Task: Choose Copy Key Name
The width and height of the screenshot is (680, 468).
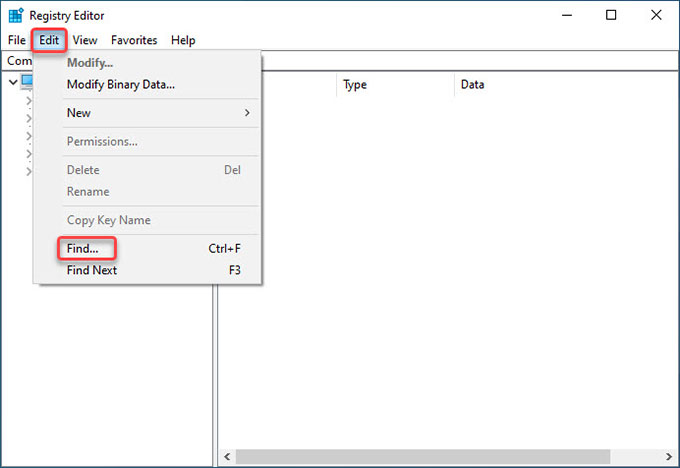Action: [147, 220]
